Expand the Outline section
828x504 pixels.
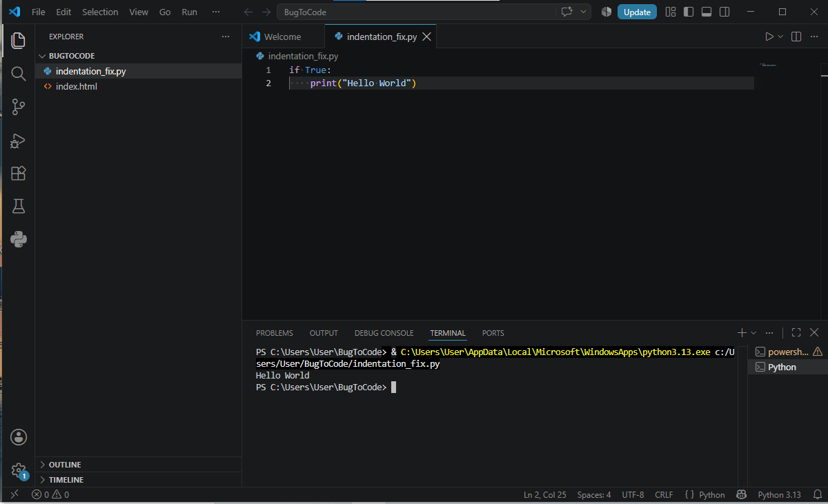139,465
